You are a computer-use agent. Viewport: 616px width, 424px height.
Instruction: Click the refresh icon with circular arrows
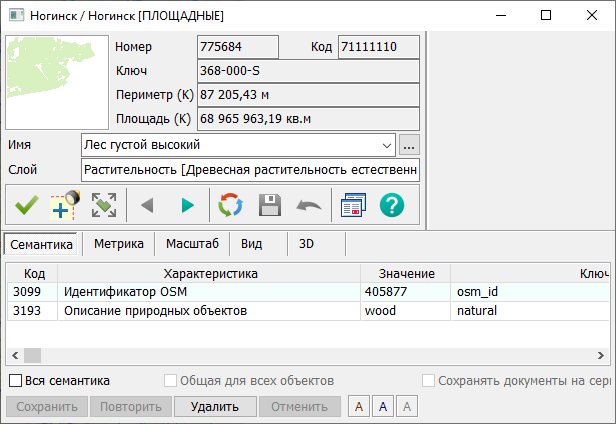click(x=231, y=205)
